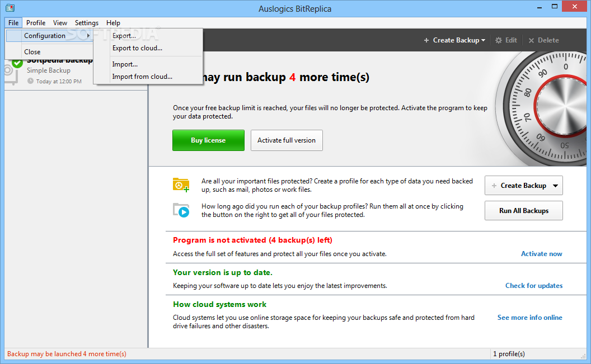591x364 pixels.
Task: Open the arrow on white Create Backup button
Action: (556, 186)
